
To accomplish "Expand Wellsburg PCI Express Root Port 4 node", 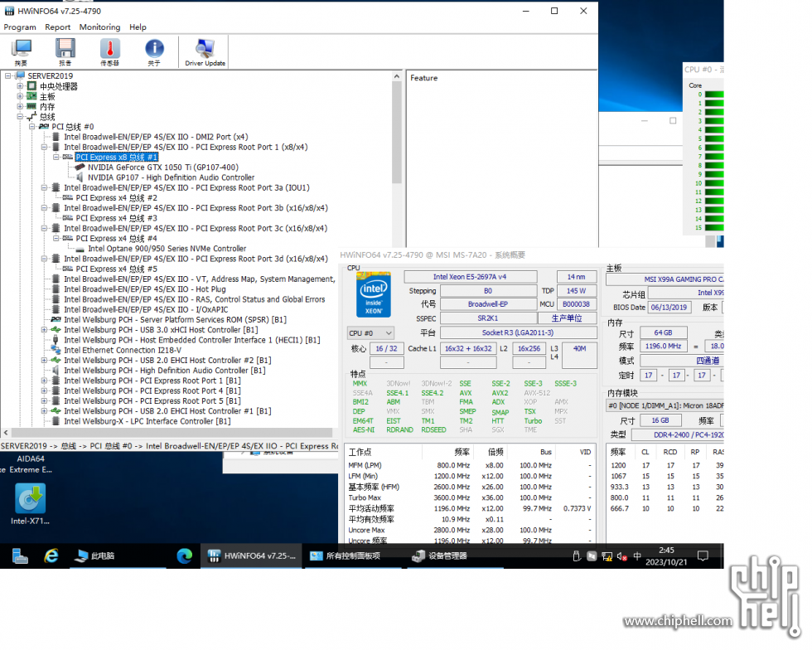I will (44, 390).
